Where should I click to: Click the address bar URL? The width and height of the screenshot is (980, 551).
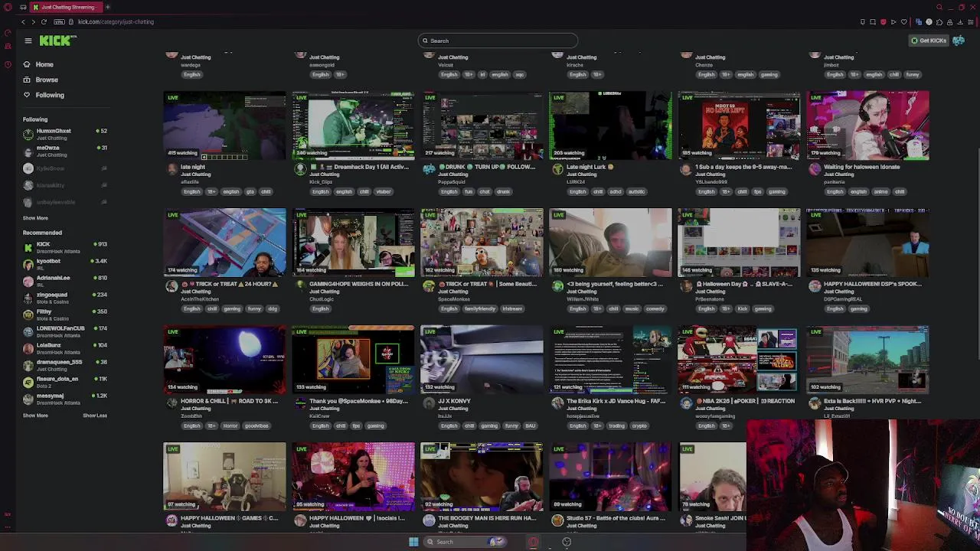click(116, 21)
